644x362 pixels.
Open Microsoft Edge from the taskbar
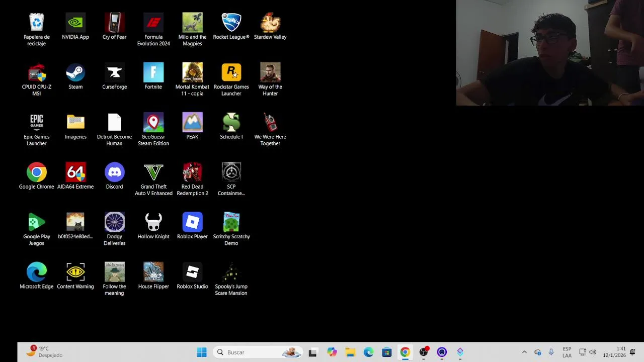coord(369,352)
